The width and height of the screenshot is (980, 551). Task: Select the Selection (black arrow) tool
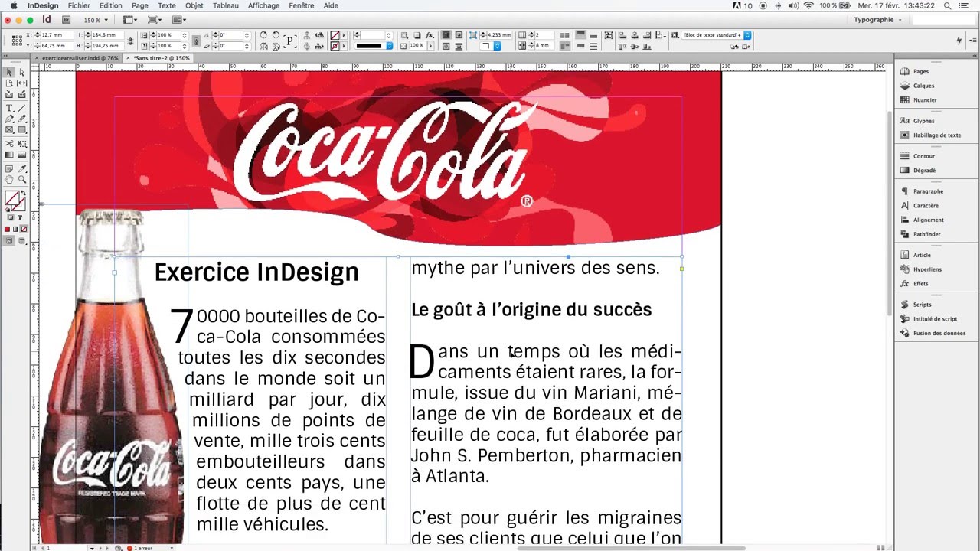click(x=9, y=72)
